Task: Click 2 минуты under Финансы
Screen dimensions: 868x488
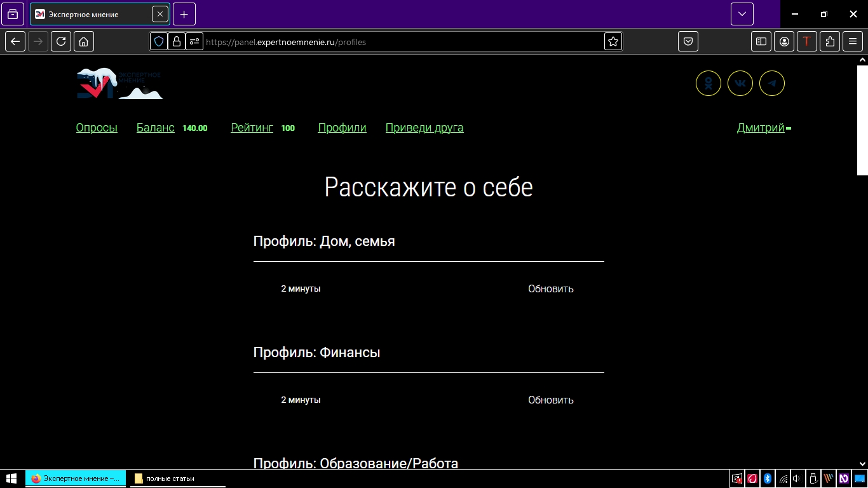Action: (x=301, y=400)
